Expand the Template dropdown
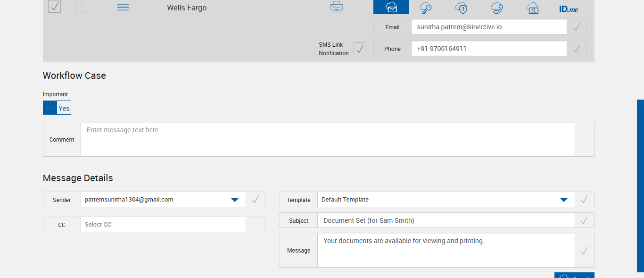644x278 pixels. click(x=563, y=200)
